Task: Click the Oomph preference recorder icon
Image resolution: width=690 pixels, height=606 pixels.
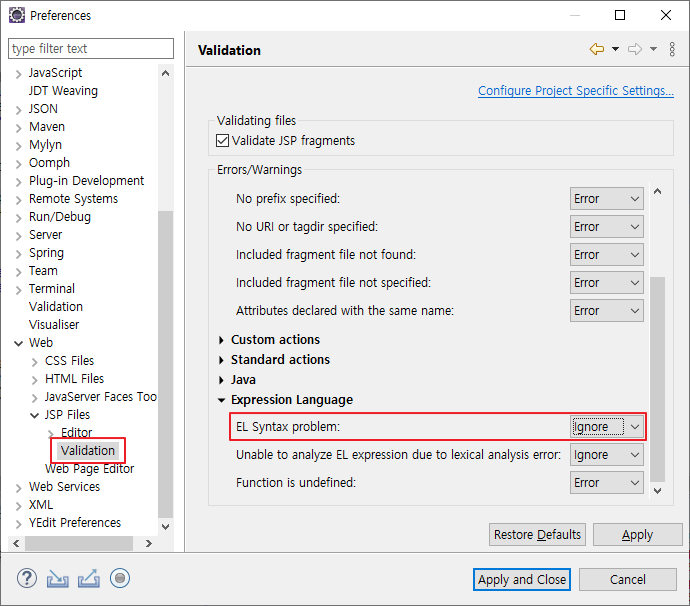Action: click(120, 578)
